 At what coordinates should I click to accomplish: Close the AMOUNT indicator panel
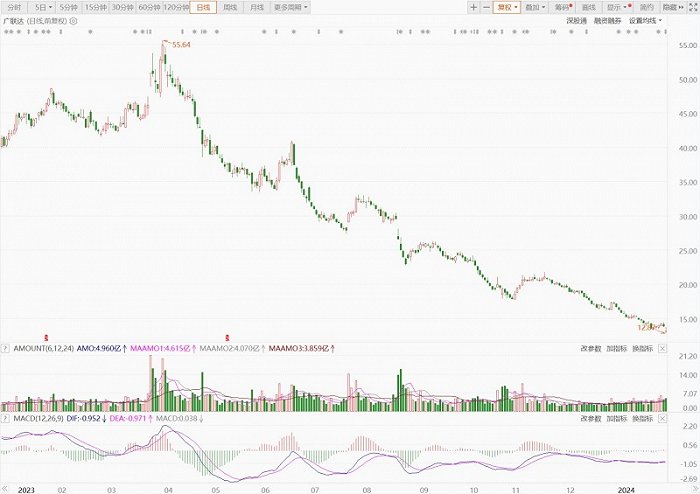(662, 349)
